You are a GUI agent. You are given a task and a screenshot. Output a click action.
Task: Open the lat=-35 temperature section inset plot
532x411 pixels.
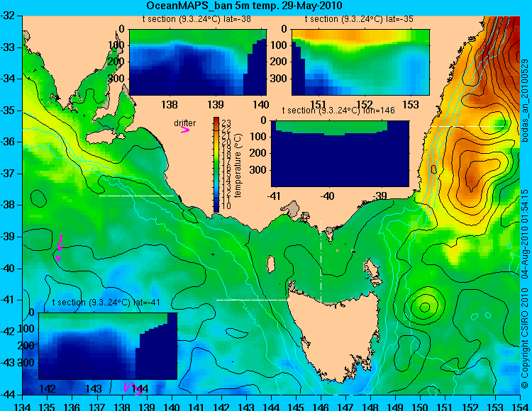360,62
